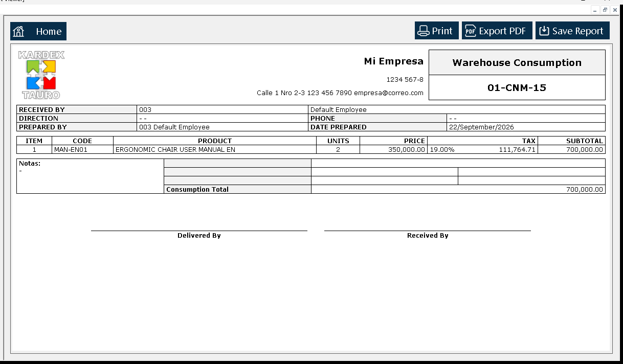Click the Kardex Tauro logo
The height and width of the screenshot is (364, 623).
click(41, 75)
